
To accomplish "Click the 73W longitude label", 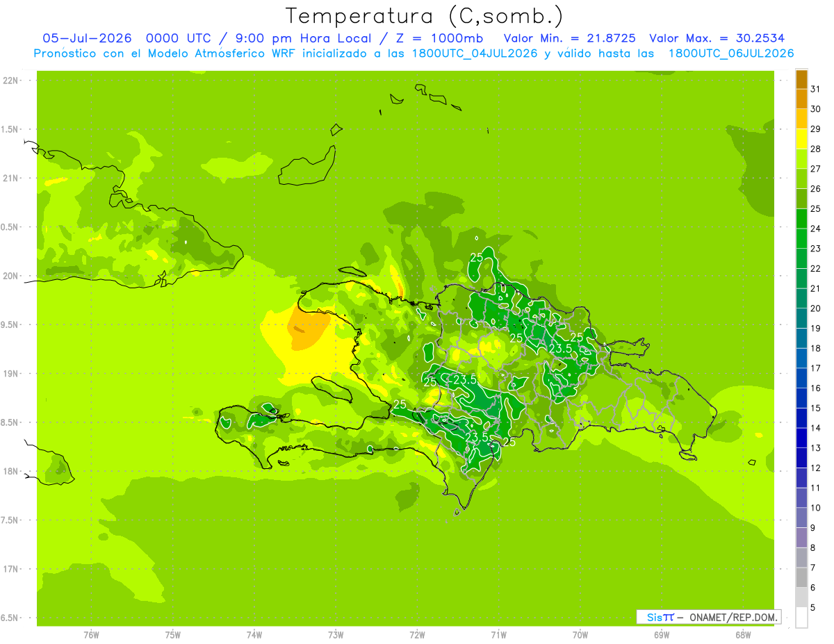I will [336, 635].
